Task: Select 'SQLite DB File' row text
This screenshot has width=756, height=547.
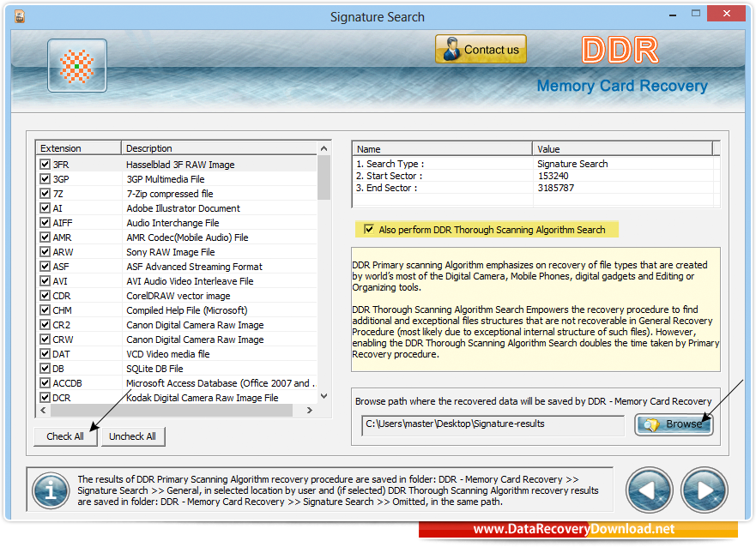Action: [154, 369]
